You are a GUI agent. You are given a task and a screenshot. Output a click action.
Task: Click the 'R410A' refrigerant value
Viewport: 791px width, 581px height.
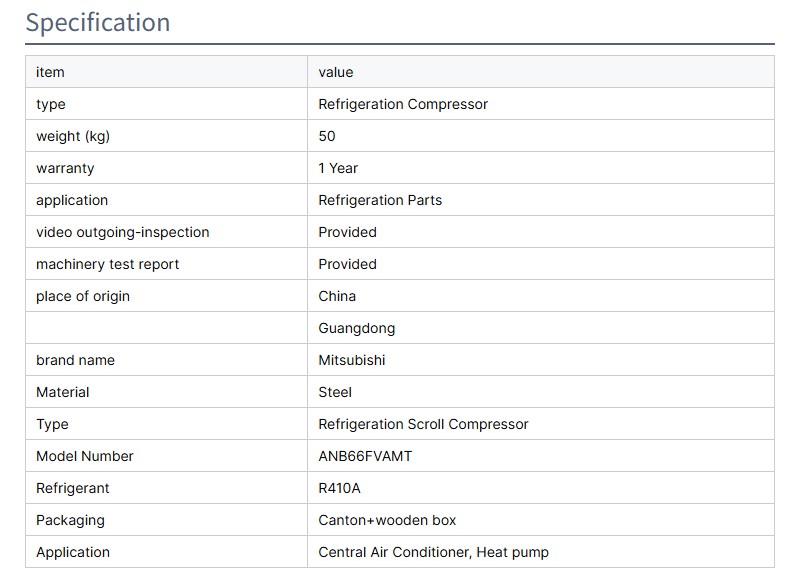[x=341, y=488]
